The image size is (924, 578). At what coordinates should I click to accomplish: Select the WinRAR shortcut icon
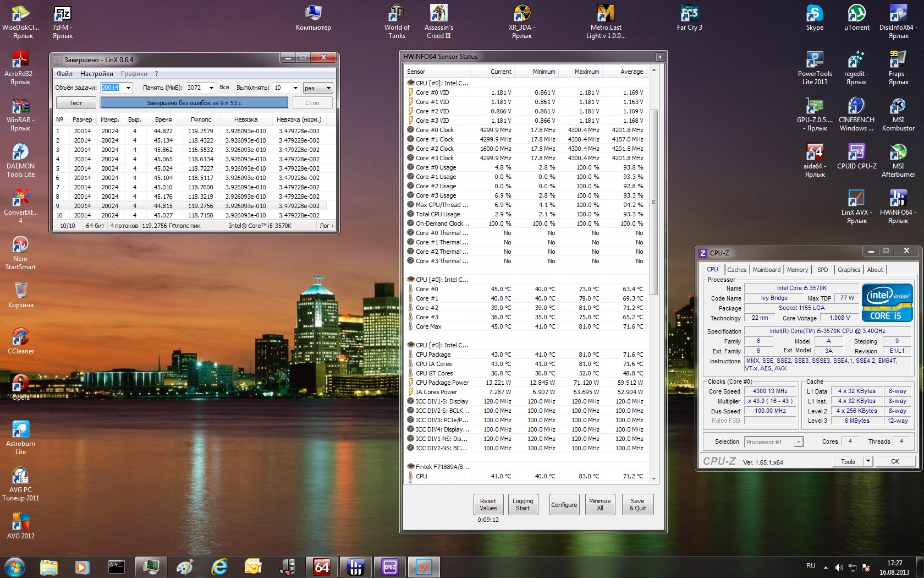point(20,114)
